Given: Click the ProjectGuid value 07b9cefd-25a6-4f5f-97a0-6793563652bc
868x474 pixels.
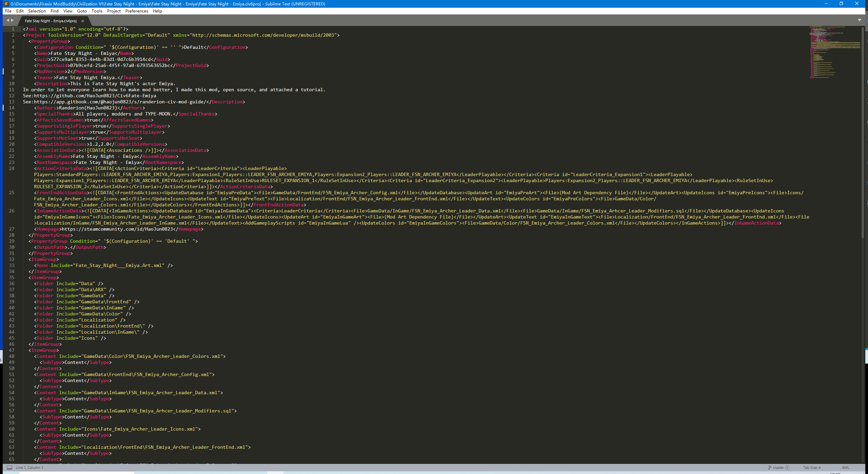Looking at the screenshot, I should pos(120,65).
